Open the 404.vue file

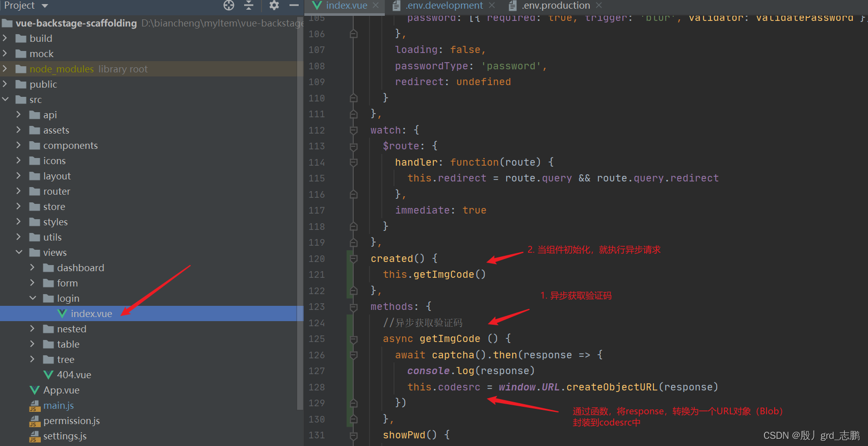click(x=74, y=375)
